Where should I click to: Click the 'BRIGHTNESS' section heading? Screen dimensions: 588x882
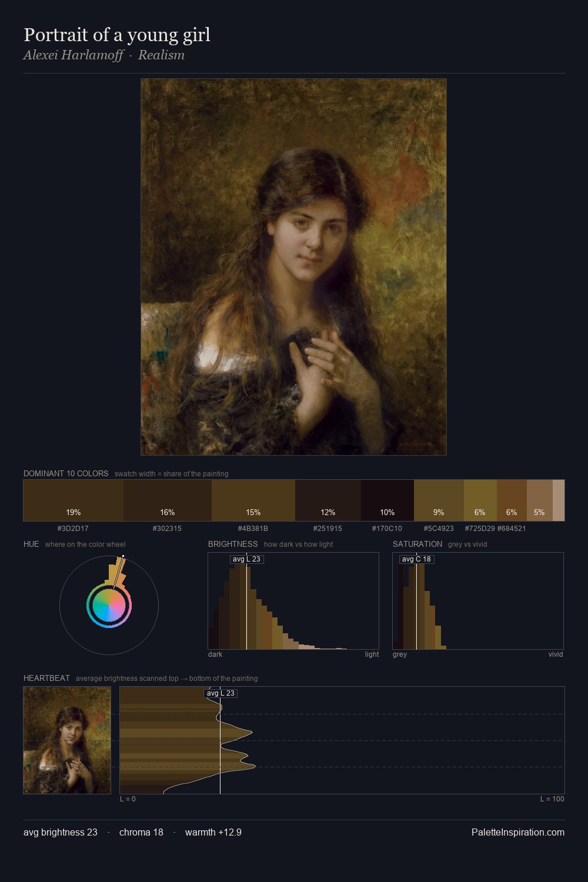[233, 544]
